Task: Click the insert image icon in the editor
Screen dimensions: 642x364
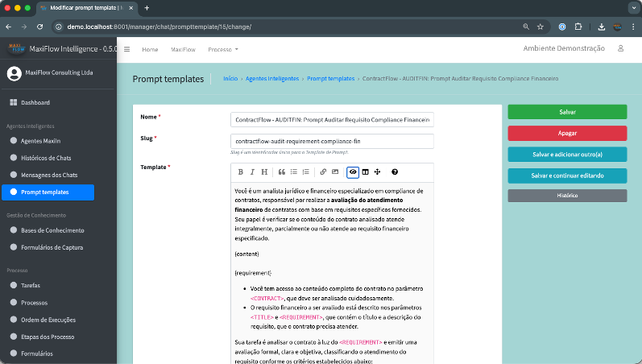Action: (335, 172)
